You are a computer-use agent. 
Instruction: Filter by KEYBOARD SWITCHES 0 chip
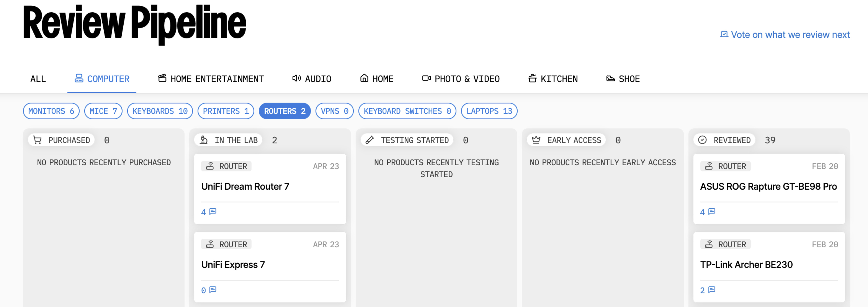click(407, 111)
